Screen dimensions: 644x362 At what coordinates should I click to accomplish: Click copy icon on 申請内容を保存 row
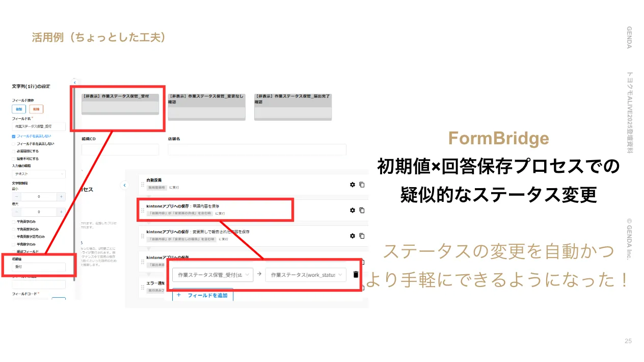(362, 210)
